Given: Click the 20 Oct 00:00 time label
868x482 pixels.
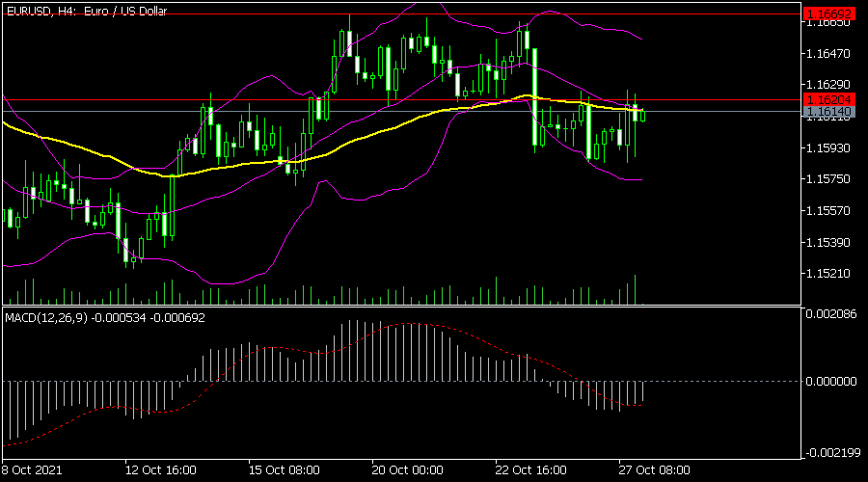Looking at the screenshot, I should (x=407, y=469).
